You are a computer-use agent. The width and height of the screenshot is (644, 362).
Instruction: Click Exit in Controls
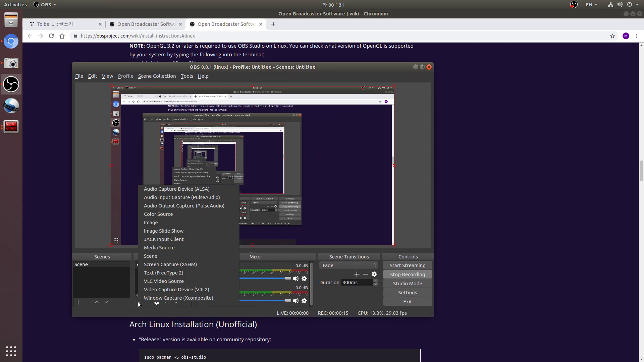pyautogui.click(x=408, y=302)
